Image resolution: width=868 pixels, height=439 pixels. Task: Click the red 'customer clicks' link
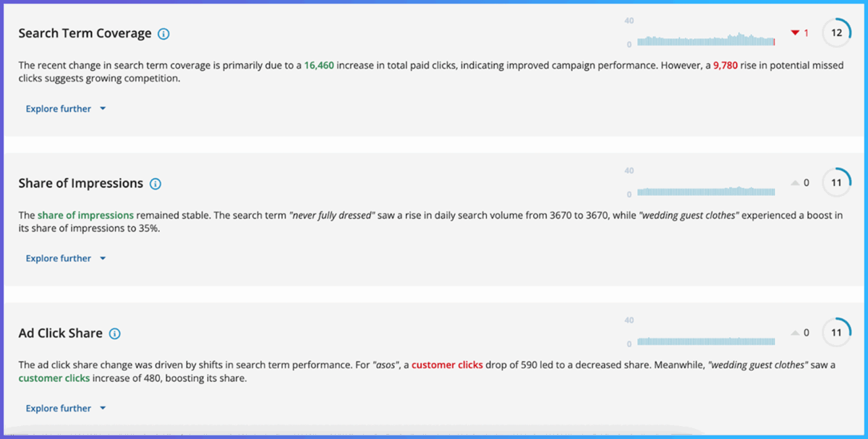tap(447, 365)
